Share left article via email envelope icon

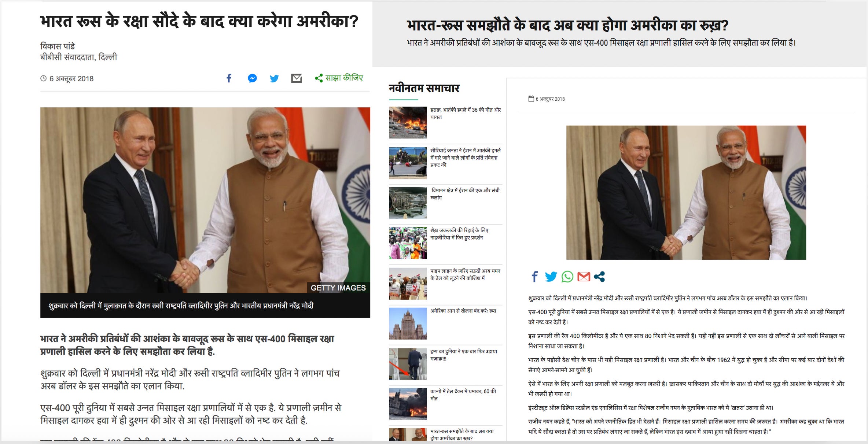[297, 78]
